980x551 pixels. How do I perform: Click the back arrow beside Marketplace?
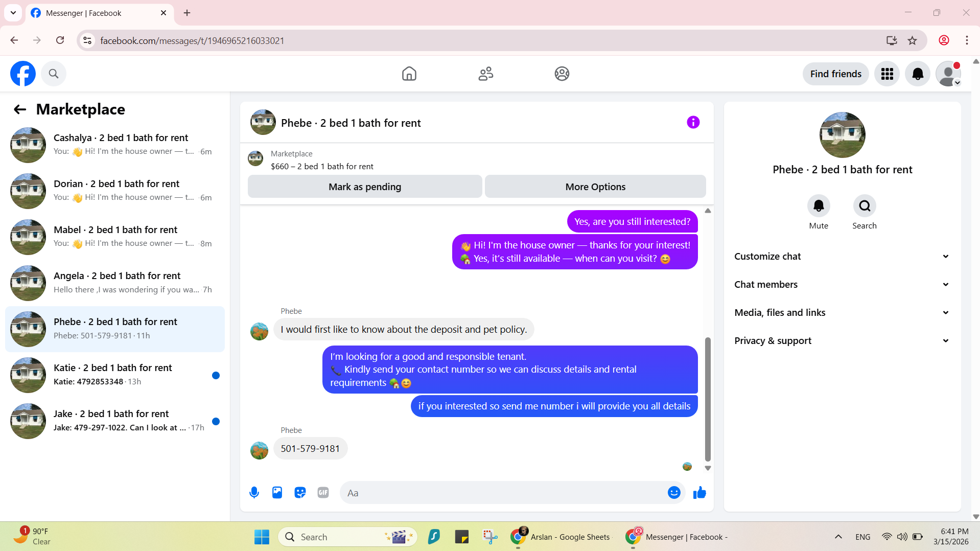coord(20,109)
